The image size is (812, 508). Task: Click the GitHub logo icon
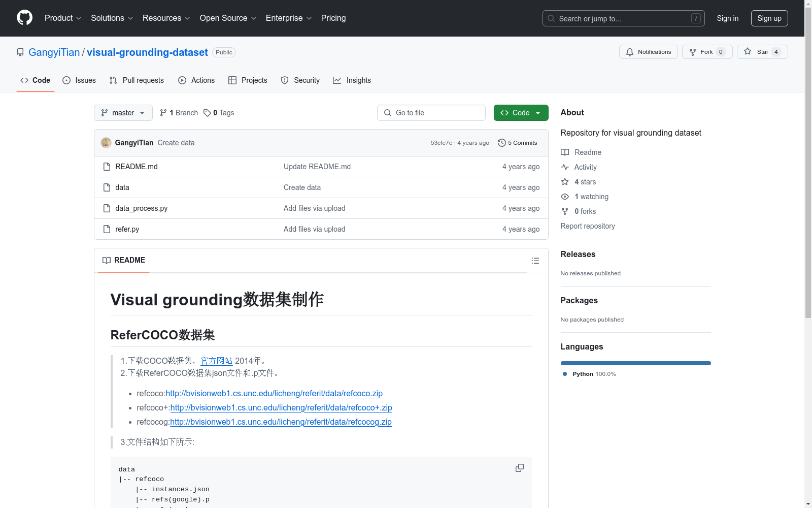coord(24,18)
